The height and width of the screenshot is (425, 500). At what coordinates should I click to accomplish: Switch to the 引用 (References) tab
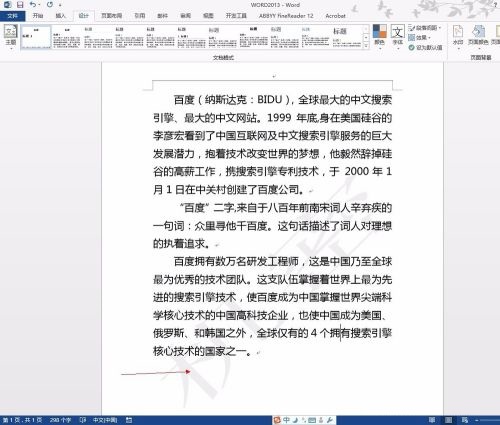139,16
